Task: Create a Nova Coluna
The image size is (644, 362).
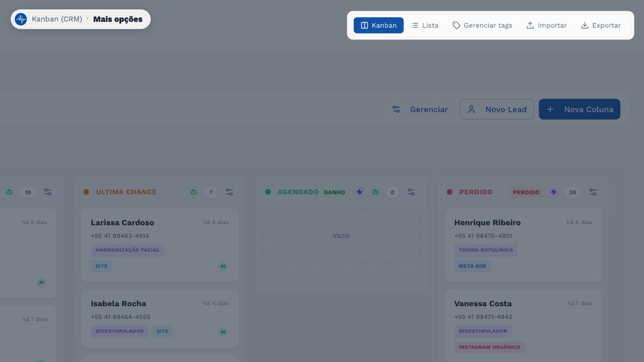Action: [x=580, y=109]
